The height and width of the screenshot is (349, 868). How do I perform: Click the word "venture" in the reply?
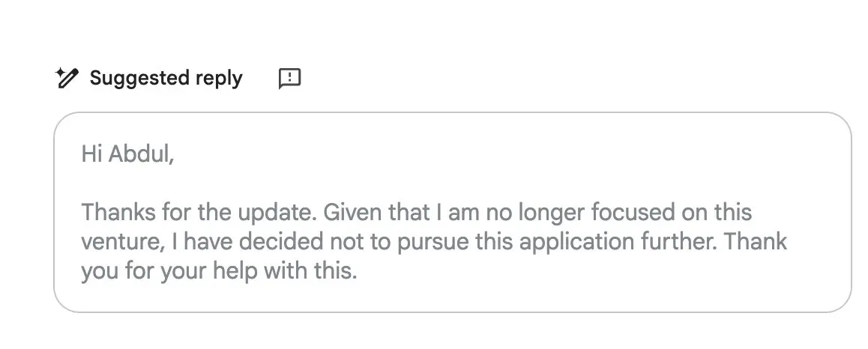pyautogui.click(x=120, y=242)
